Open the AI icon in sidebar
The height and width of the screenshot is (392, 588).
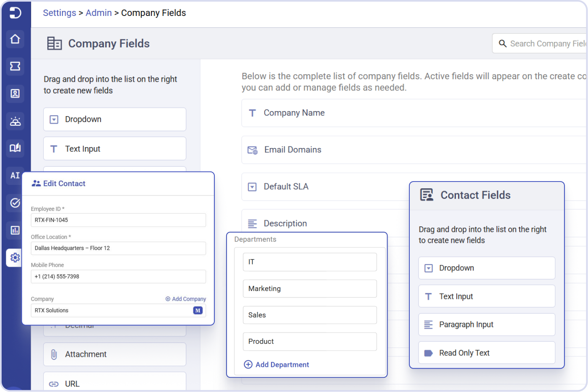15,175
